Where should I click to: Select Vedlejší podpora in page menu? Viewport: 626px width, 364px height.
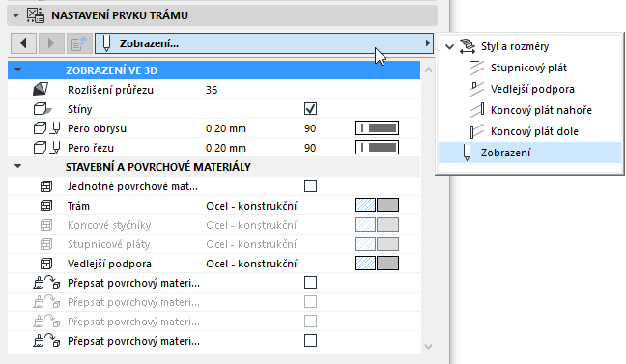[x=532, y=89]
